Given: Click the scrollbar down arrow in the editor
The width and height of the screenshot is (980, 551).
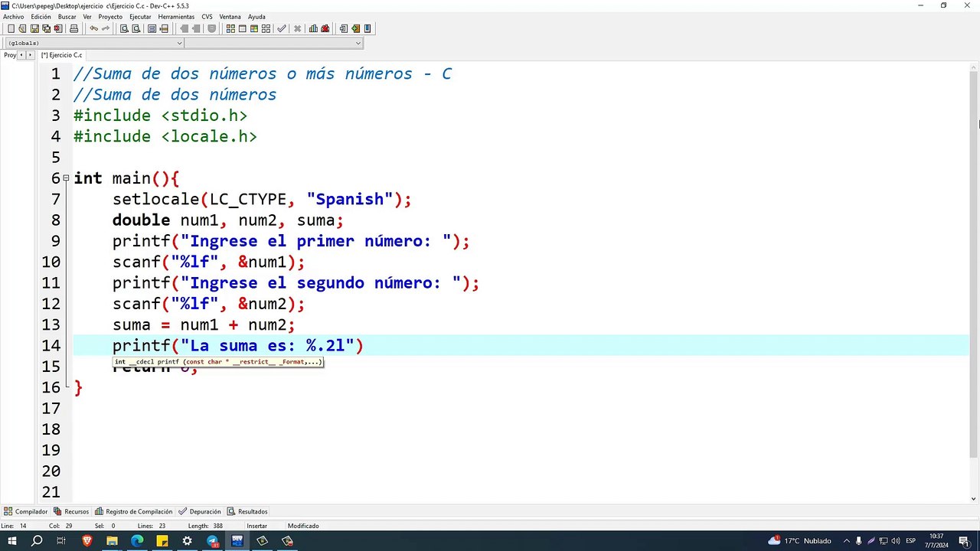Looking at the screenshot, I should pyautogui.click(x=974, y=498).
